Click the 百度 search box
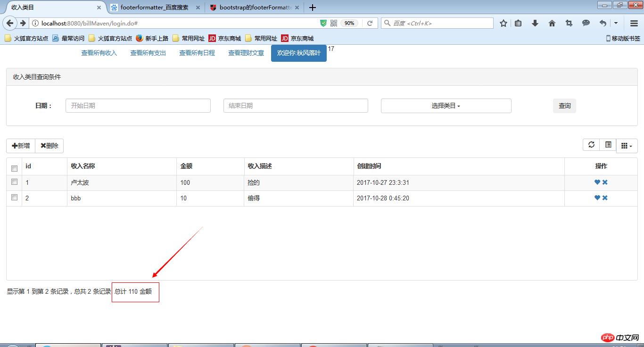 tap(438, 23)
